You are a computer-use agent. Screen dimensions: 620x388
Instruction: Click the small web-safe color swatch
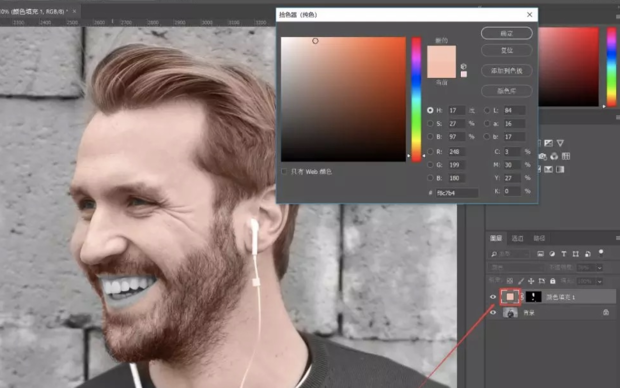[x=463, y=74]
